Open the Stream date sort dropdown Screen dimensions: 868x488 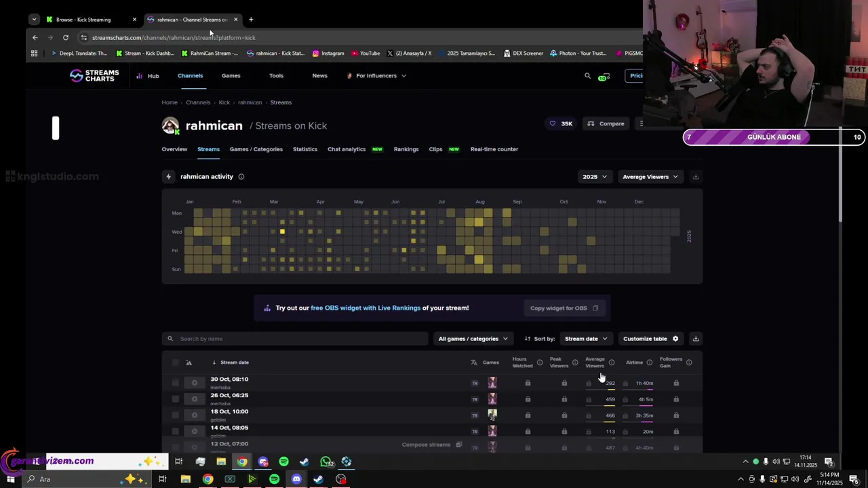pyautogui.click(x=586, y=339)
